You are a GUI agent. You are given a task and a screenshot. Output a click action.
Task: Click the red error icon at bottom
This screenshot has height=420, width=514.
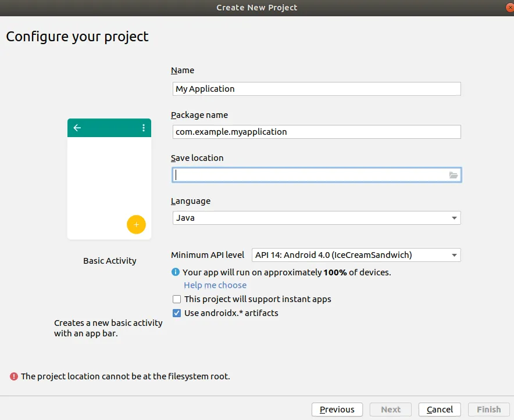click(x=13, y=376)
